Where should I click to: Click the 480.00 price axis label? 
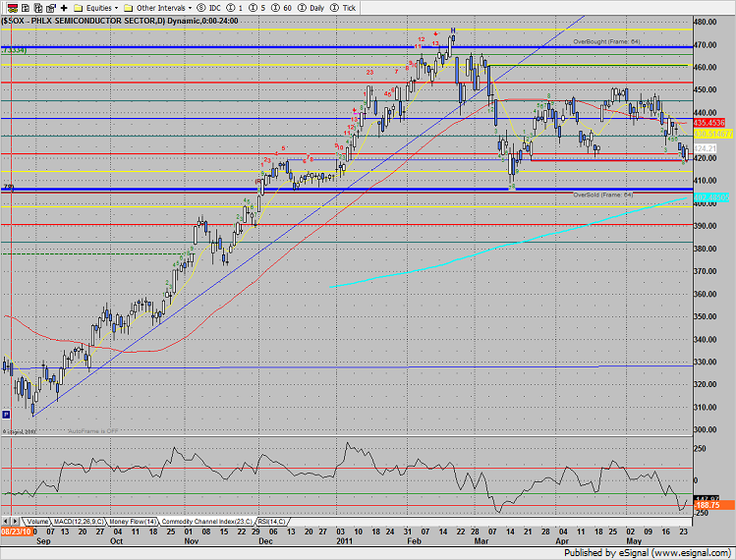(x=706, y=22)
